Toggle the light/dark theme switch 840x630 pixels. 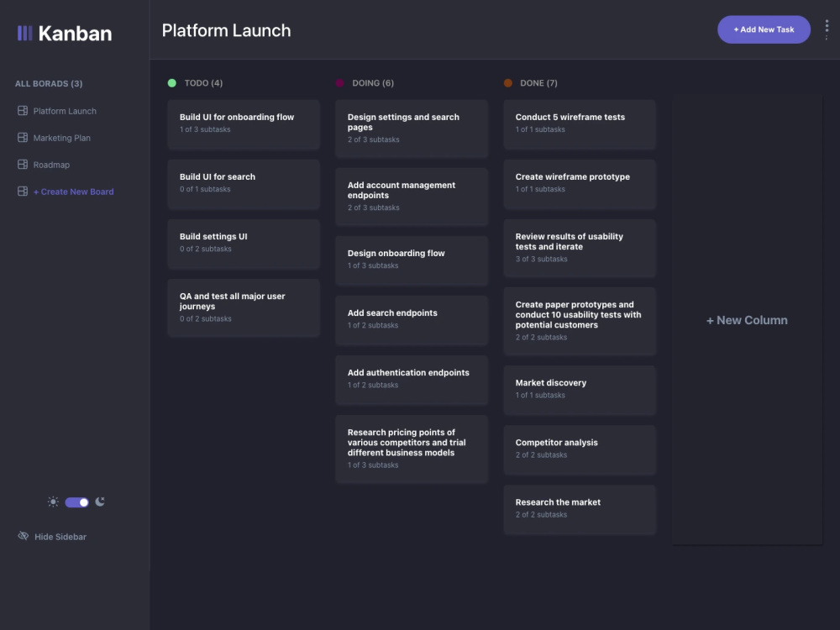(x=76, y=502)
